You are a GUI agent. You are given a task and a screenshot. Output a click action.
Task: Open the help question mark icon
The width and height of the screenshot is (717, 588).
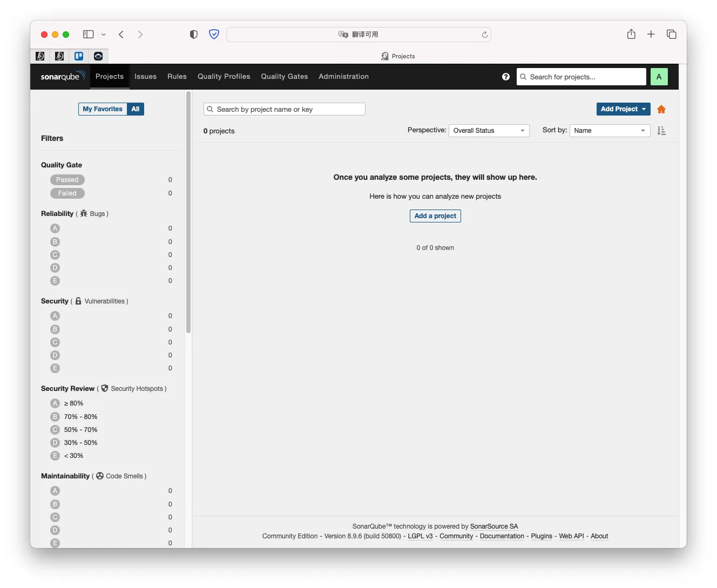(x=506, y=77)
